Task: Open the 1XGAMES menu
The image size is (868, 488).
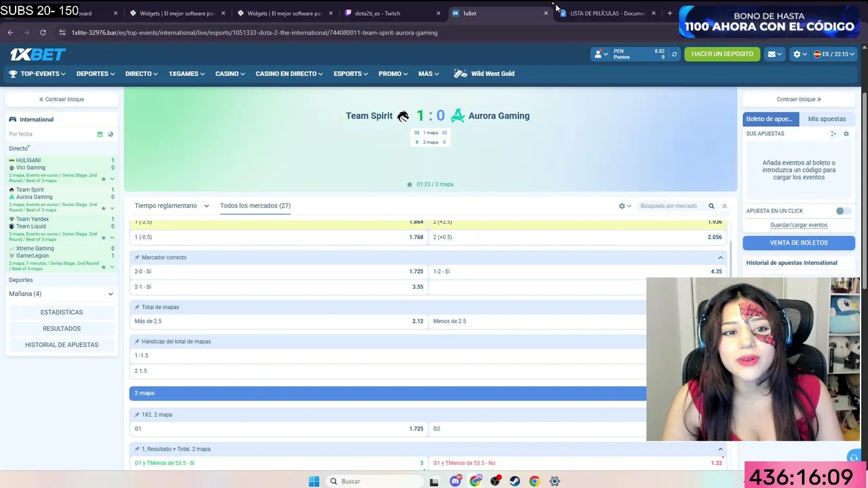Action: [186, 74]
